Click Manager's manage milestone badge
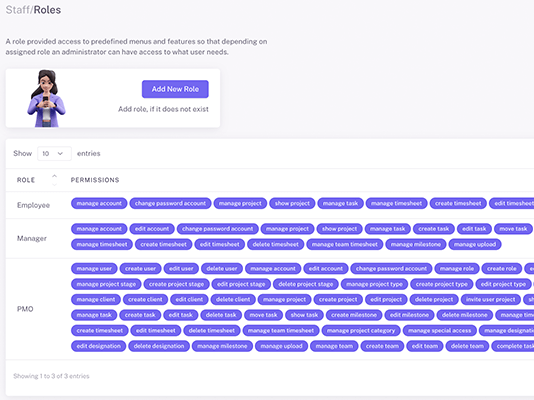This screenshot has height=400, width=534. pos(415,244)
